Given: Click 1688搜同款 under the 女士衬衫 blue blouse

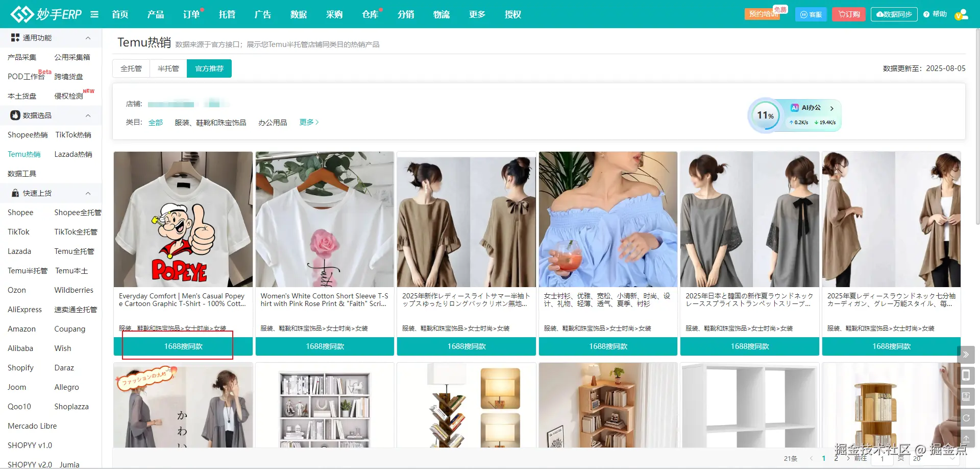Looking at the screenshot, I should (x=608, y=346).
